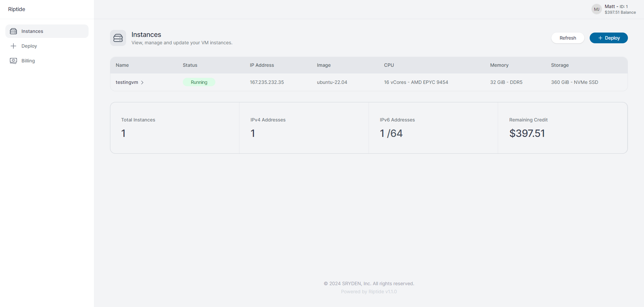The image size is (644, 307).
Task: Click the plus icon beside sidebar Deploy
Action: [13, 46]
